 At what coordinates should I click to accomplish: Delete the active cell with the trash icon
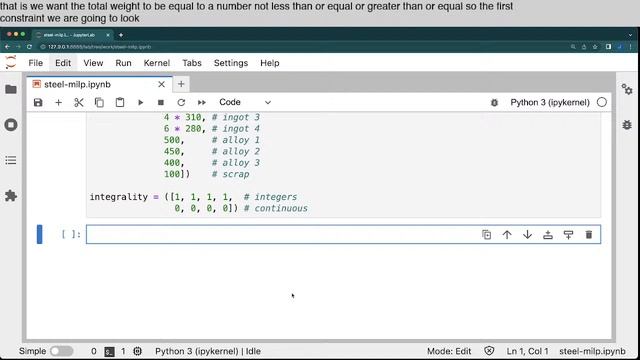pos(589,235)
